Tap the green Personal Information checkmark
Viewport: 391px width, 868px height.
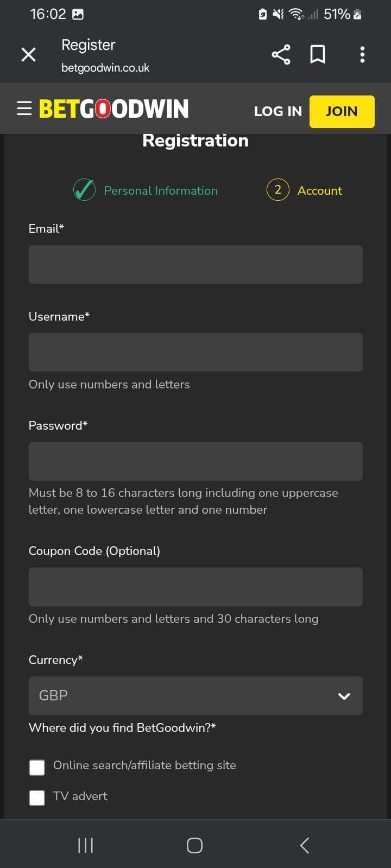pos(84,190)
